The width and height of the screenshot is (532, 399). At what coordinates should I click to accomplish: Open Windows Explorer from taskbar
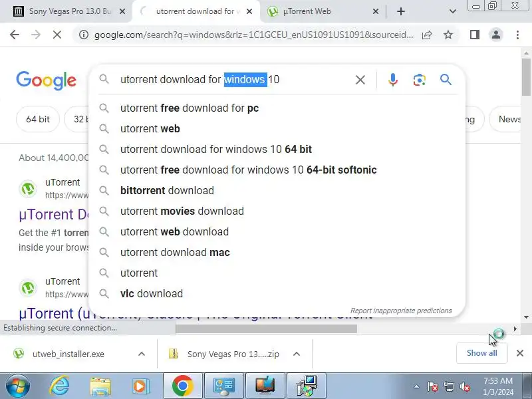[100, 386]
